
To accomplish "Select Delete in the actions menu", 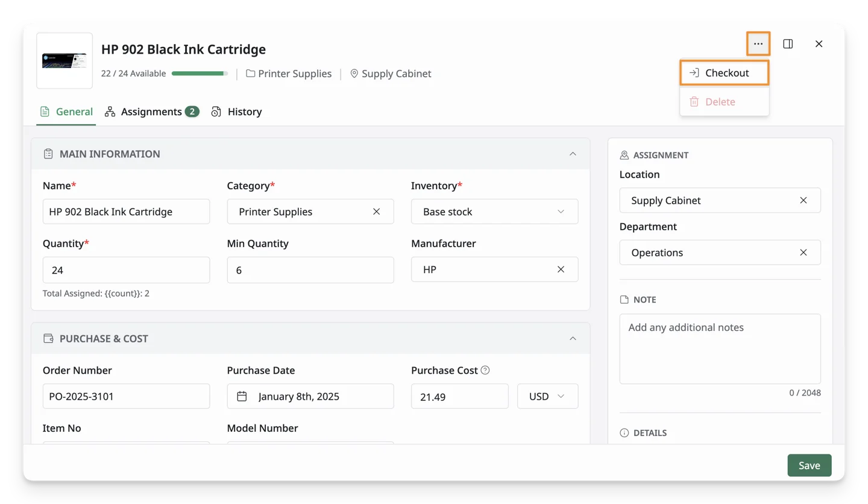I will (724, 102).
